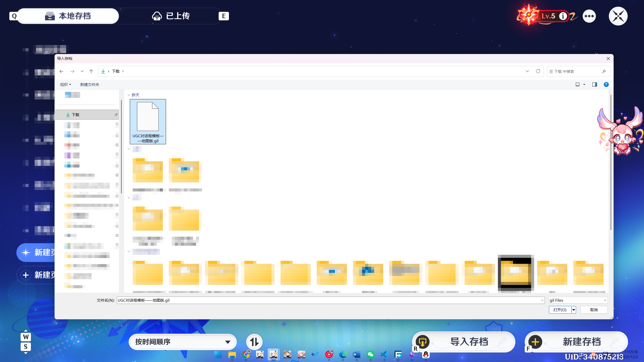The width and height of the screenshot is (644, 362).
Task: Expand the gil Files type dropdown
Action: pyautogui.click(x=578, y=300)
